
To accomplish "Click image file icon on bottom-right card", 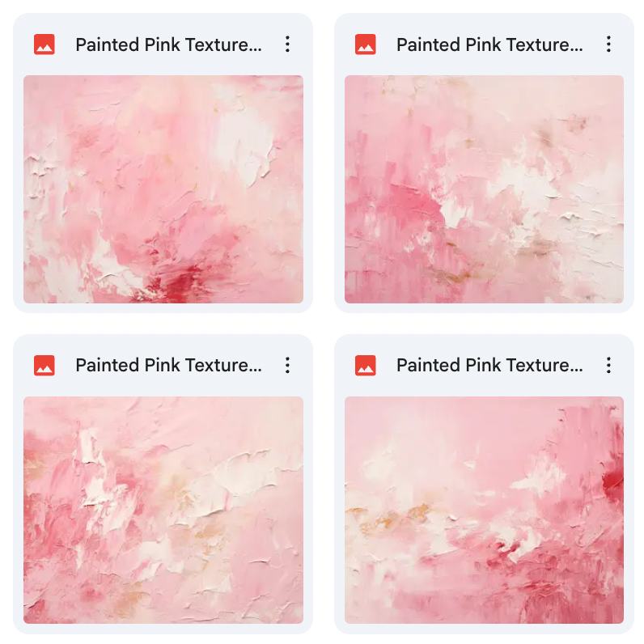I will coord(366,365).
